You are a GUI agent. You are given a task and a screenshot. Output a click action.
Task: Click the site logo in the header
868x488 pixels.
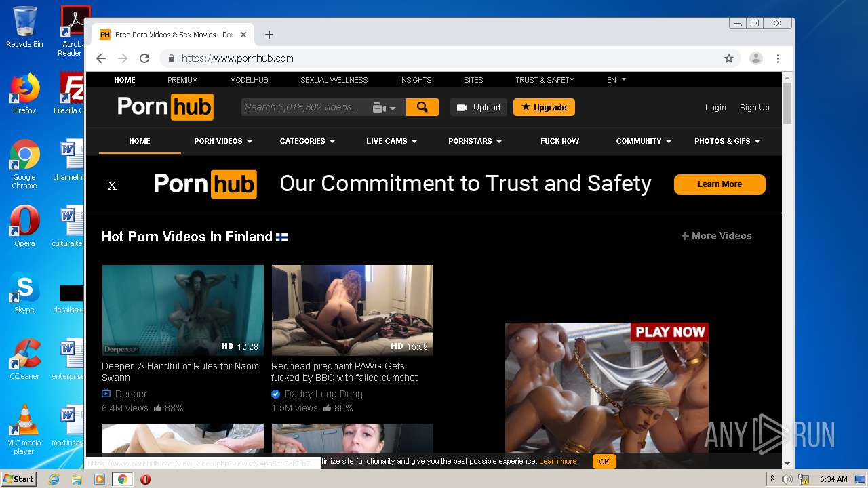(x=165, y=106)
